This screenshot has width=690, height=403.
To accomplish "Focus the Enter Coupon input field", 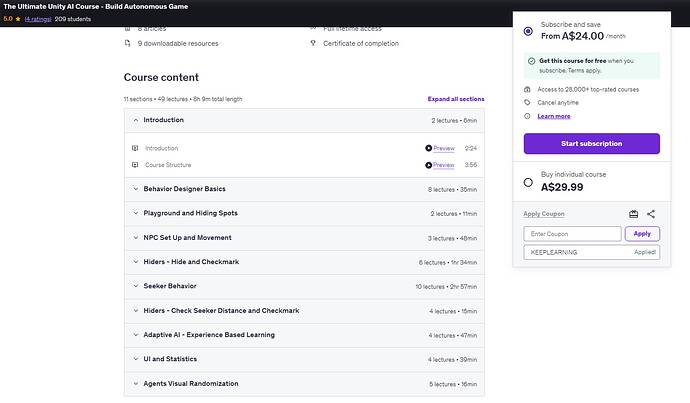I will coord(572,234).
